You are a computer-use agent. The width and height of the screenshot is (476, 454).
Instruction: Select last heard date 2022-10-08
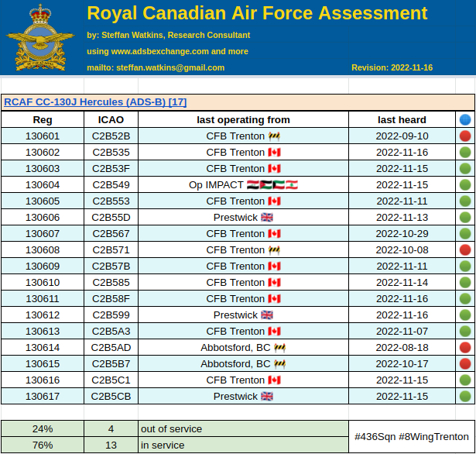(x=402, y=249)
